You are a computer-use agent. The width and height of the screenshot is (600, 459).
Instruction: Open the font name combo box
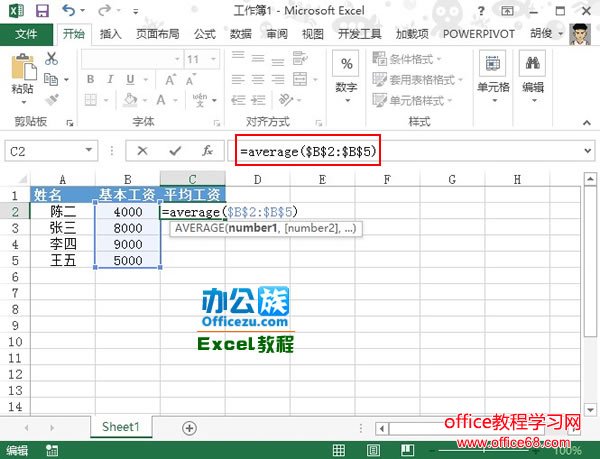pos(131,59)
